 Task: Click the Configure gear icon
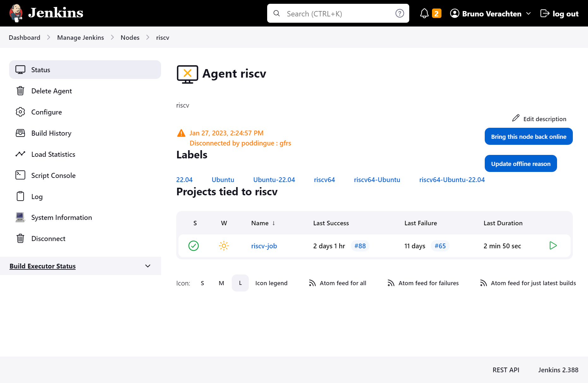(20, 112)
